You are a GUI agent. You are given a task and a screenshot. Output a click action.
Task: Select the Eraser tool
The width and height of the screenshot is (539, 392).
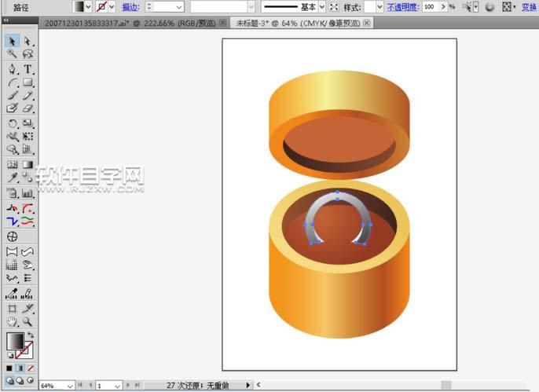pyautogui.click(x=27, y=109)
